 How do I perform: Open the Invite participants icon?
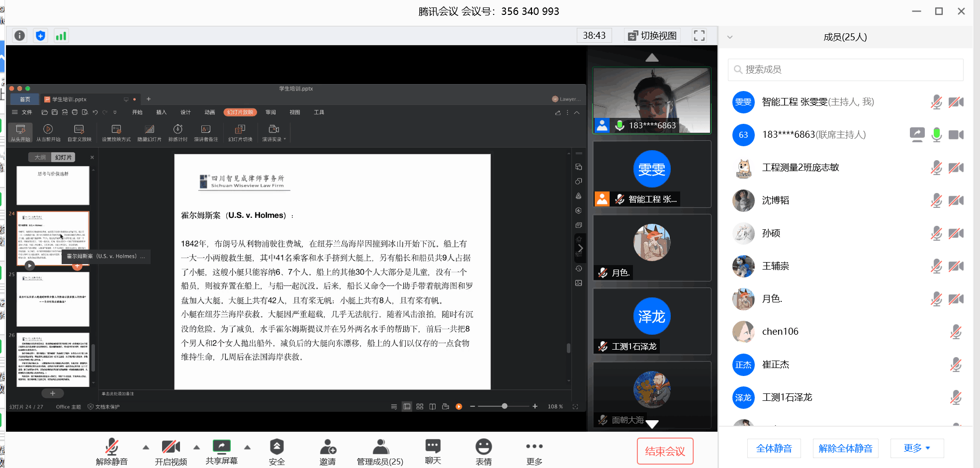(x=327, y=452)
